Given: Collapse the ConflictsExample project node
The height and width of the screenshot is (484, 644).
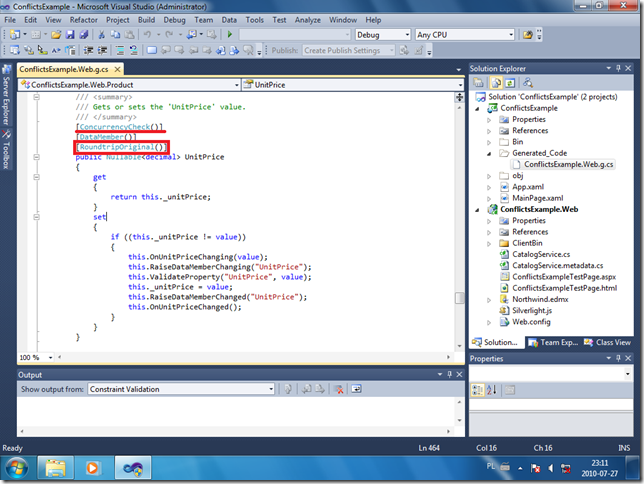Looking at the screenshot, I should pos(477,108).
